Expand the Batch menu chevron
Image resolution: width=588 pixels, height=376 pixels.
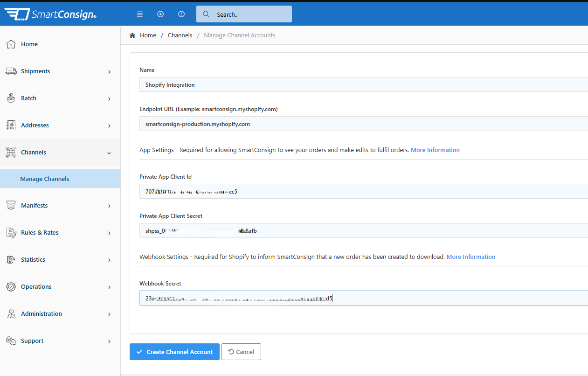(x=109, y=99)
